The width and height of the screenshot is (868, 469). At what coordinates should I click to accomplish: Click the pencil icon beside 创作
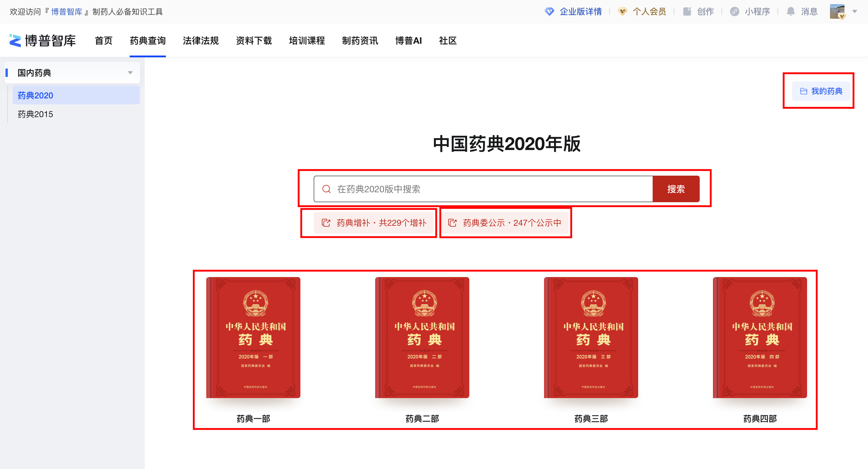click(687, 12)
